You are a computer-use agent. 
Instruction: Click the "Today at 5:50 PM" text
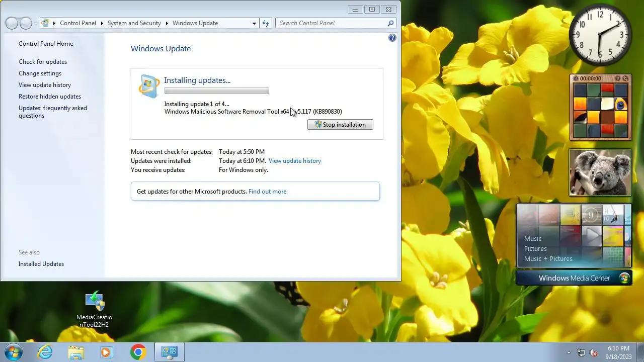(242, 152)
